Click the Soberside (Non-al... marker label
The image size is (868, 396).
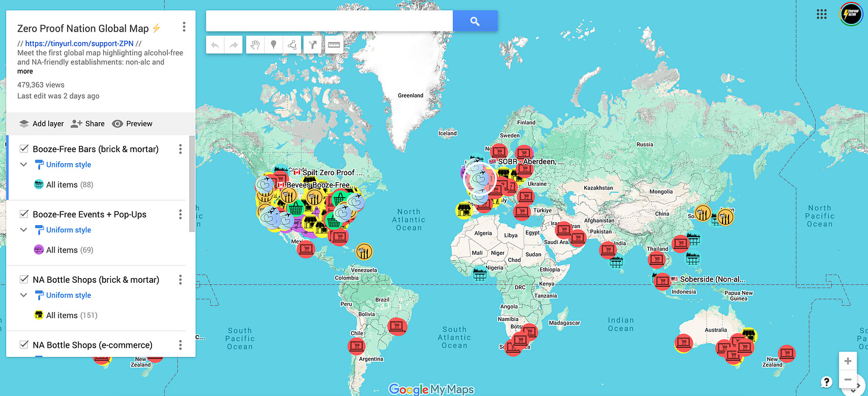pyautogui.click(x=712, y=279)
